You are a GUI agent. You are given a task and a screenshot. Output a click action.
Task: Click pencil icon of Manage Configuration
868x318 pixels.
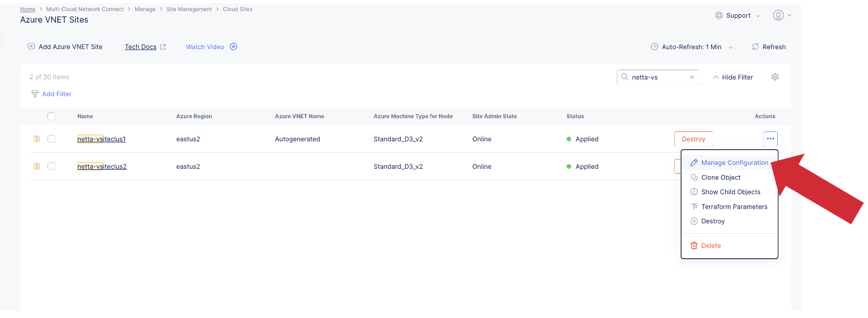[694, 162]
